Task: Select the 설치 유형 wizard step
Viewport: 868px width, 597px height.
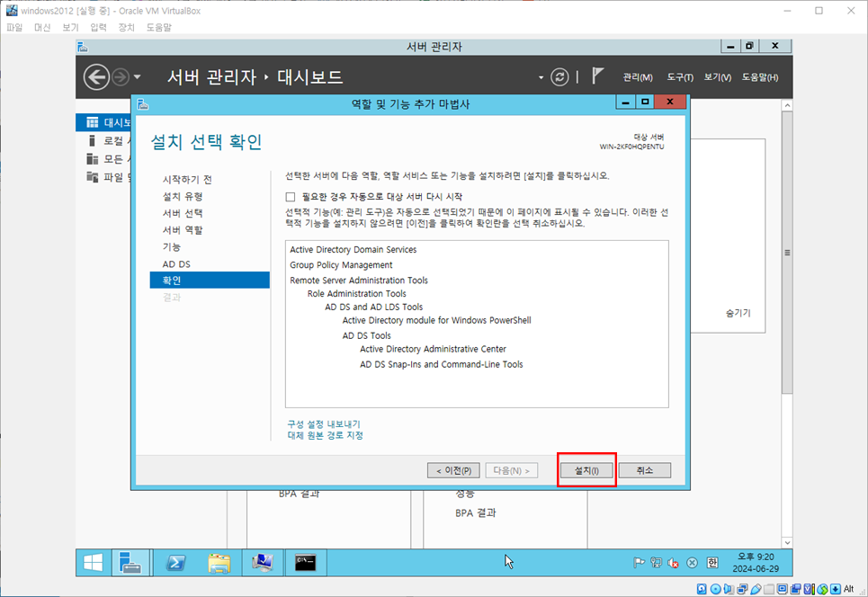Action: pyautogui.click(x=183, y=196)
